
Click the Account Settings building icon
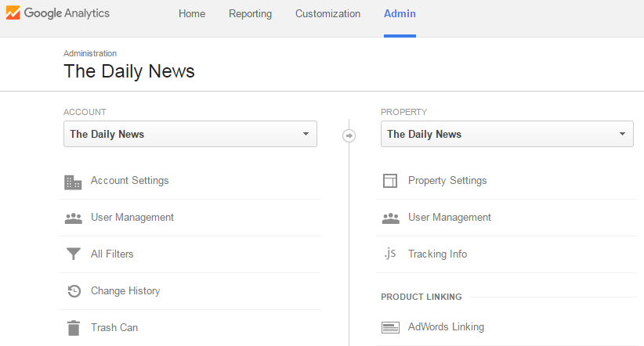[x=73, y=182]
